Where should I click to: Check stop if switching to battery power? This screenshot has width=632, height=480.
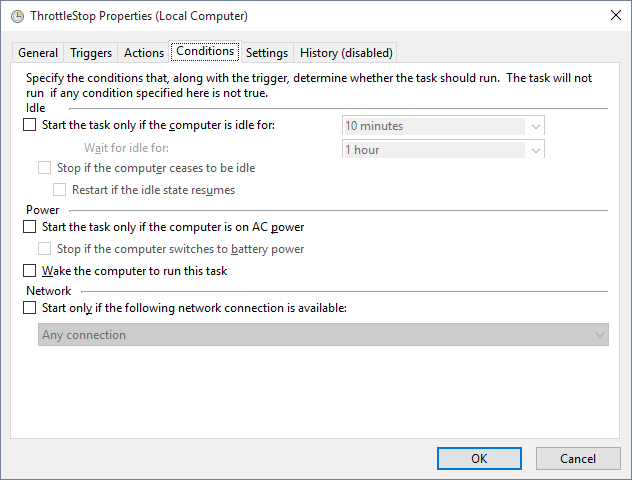tap(44, 249)
